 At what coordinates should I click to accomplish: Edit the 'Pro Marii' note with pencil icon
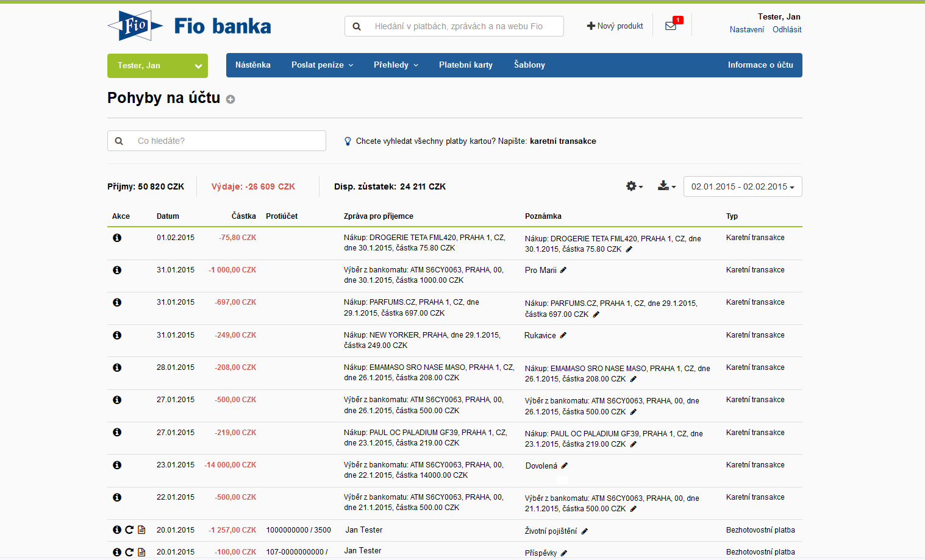pyautogui.click(x=563, y=270)
